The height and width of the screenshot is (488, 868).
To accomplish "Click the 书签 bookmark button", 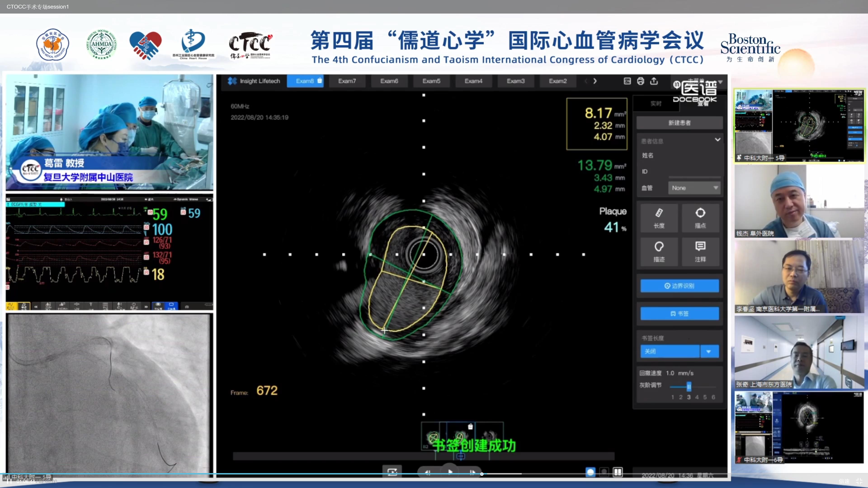I will [679, 314].
